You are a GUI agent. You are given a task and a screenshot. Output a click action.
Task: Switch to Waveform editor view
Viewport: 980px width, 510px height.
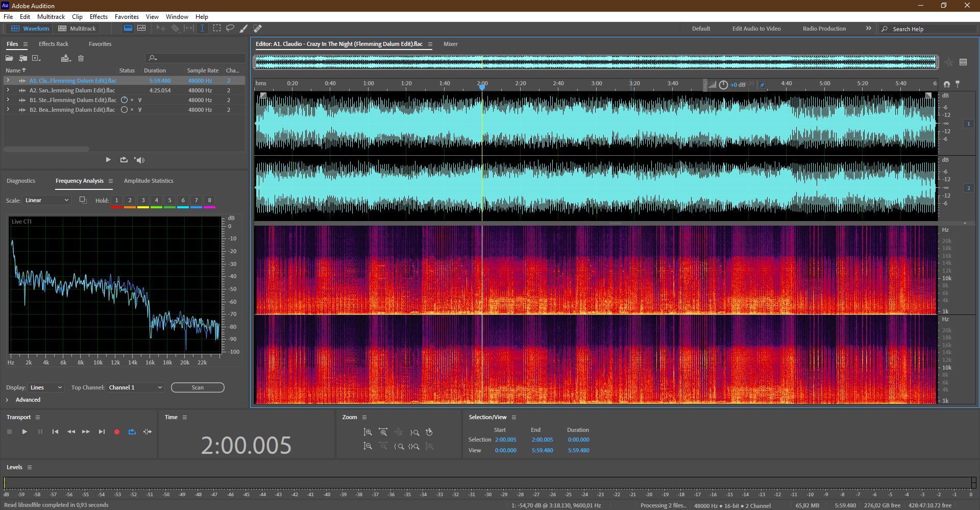[30, 29]
